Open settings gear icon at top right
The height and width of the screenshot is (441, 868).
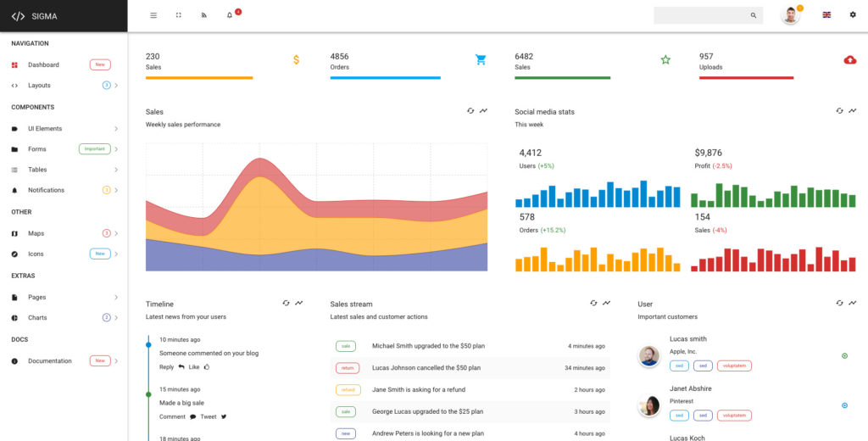(853, 15)
